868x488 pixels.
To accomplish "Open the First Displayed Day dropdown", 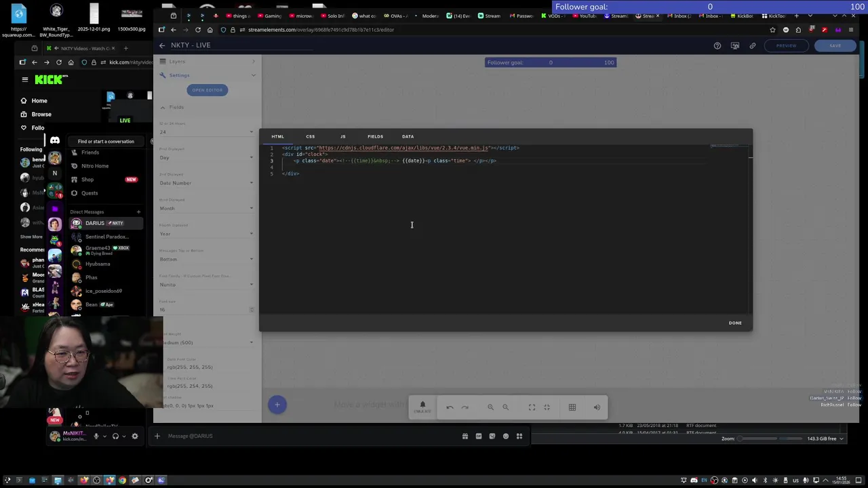I will 207,157.
